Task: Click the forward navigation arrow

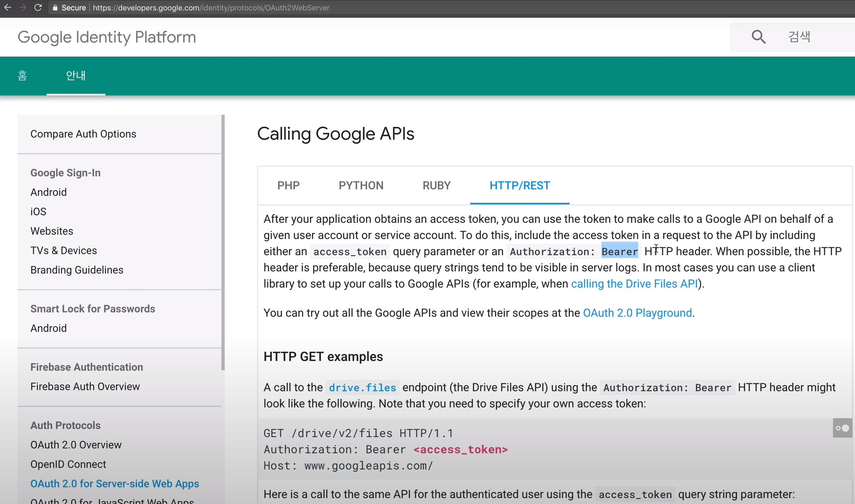Action: [23, 8]
